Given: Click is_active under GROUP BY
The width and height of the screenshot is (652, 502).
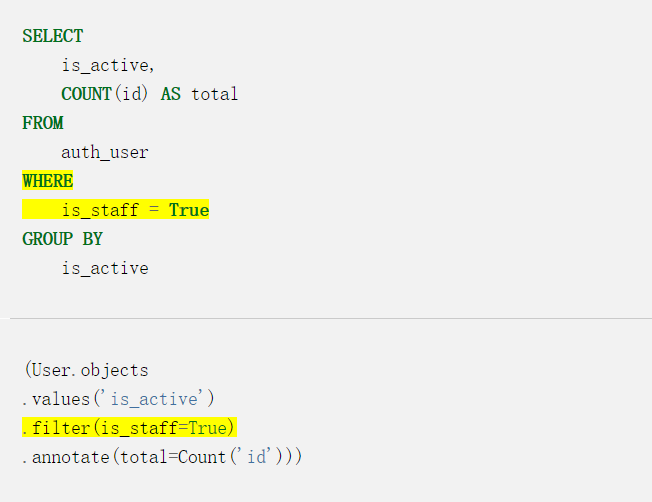Looking at the screenshot, I should point(105,268).
